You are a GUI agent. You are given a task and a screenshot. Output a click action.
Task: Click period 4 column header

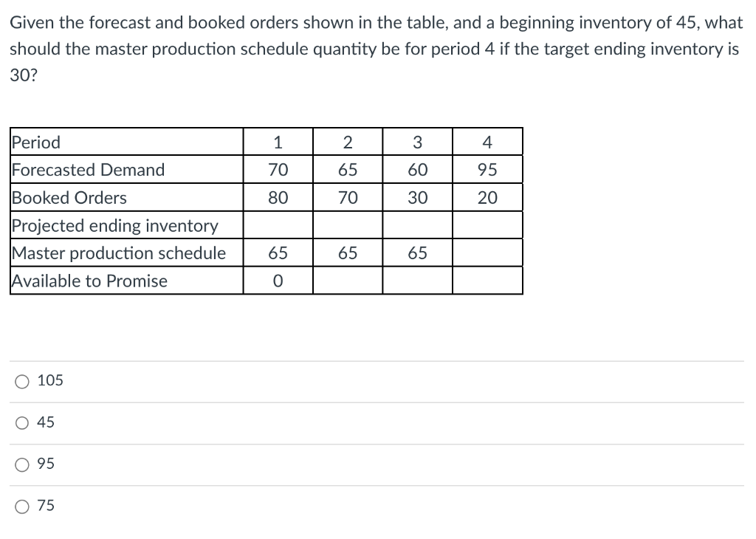click(x=487, y=142)
